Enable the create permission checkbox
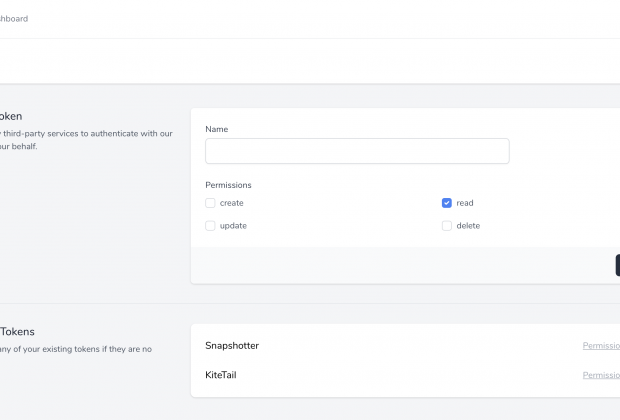620x420 pixels. [210, 203]
